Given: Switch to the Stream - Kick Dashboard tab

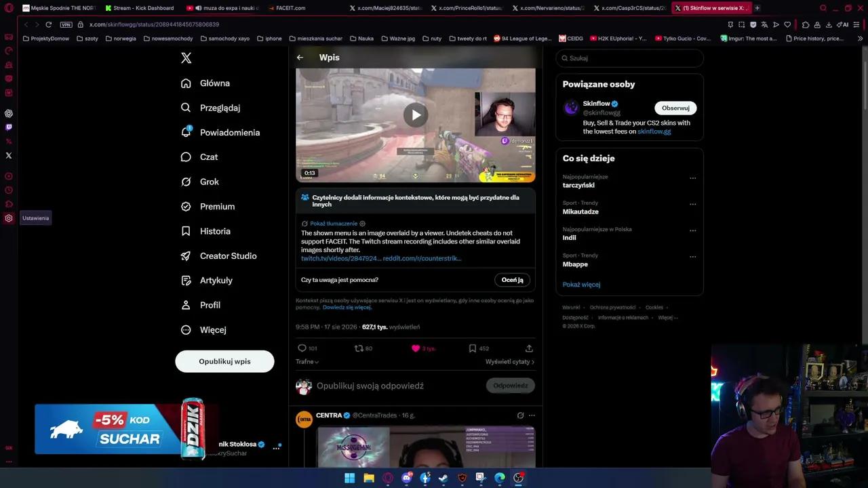Looking at the screenshot, I should click(140, 8).
